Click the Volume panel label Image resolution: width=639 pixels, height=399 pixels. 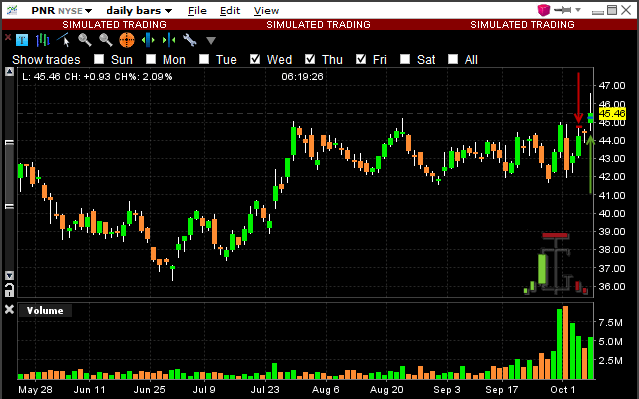point(45,311)
